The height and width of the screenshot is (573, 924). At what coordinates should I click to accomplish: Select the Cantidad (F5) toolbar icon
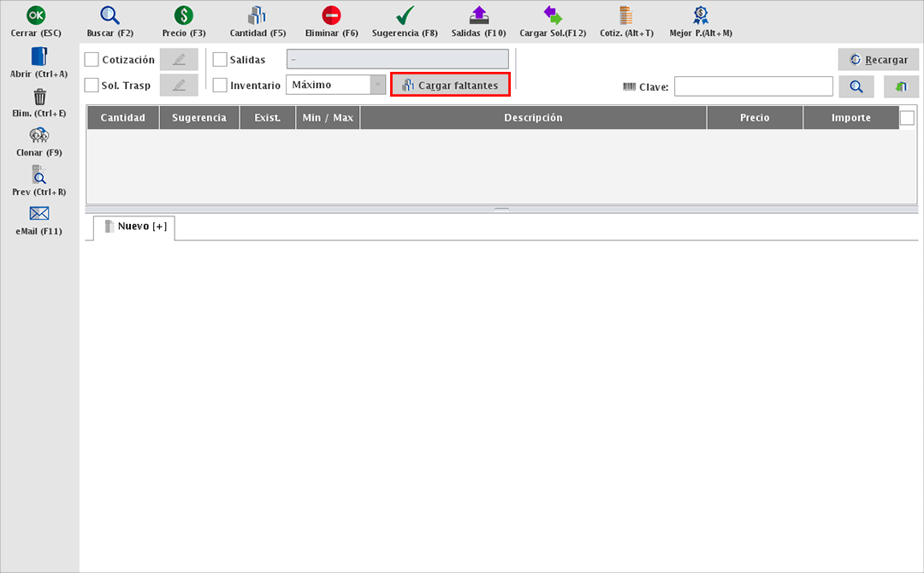tap(258, 15)
